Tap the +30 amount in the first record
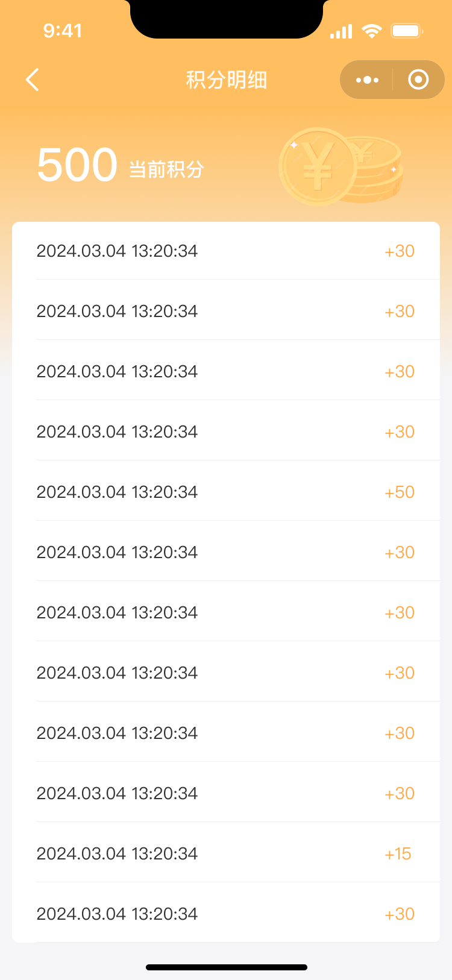 [x=400, y=251]
